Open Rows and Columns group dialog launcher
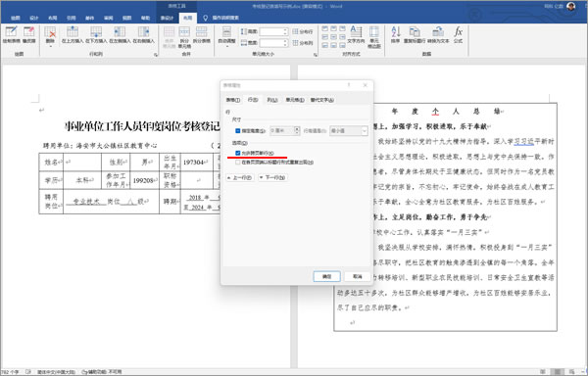Viewport: 588px width, 376px height. [x=156, y=55]
